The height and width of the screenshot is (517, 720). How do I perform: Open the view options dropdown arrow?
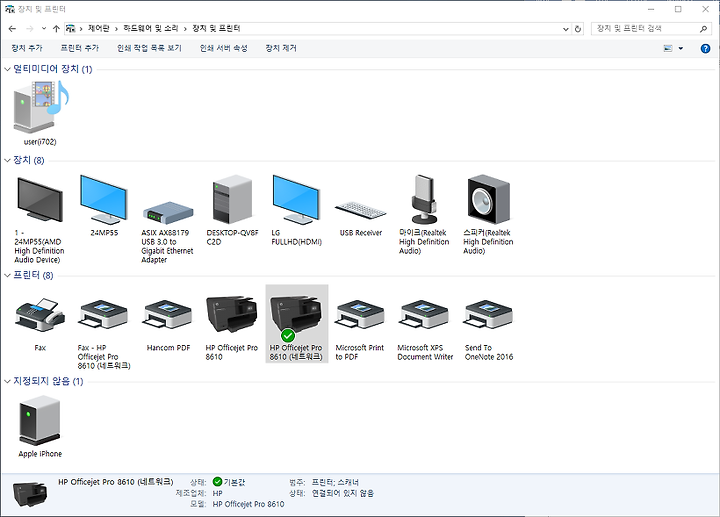[x=681, y=48]
